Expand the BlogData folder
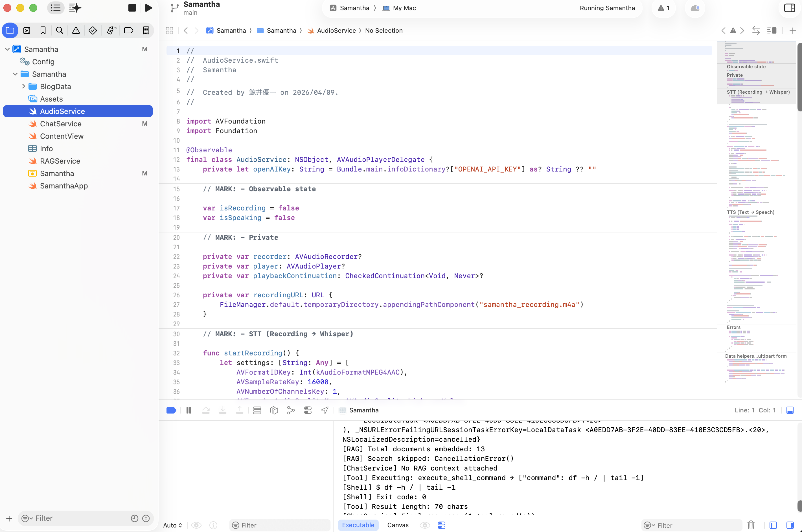 click(x=23, y=87)
